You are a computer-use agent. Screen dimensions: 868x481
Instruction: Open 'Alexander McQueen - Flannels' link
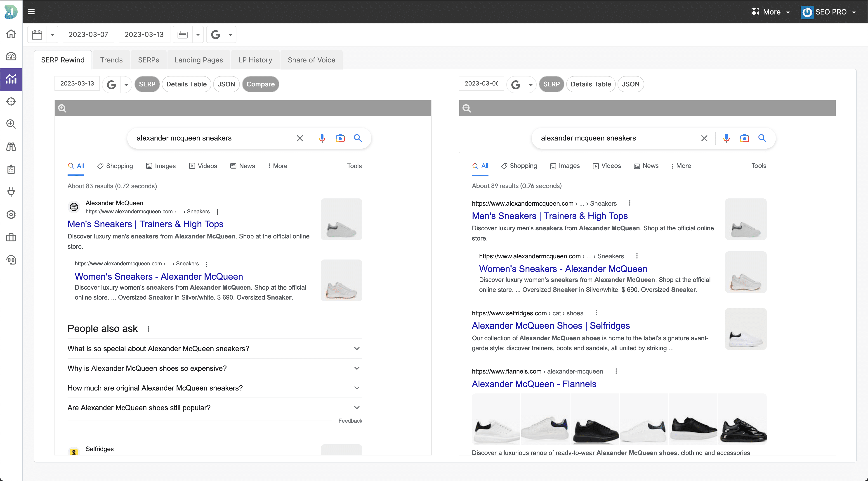point(534,384)
